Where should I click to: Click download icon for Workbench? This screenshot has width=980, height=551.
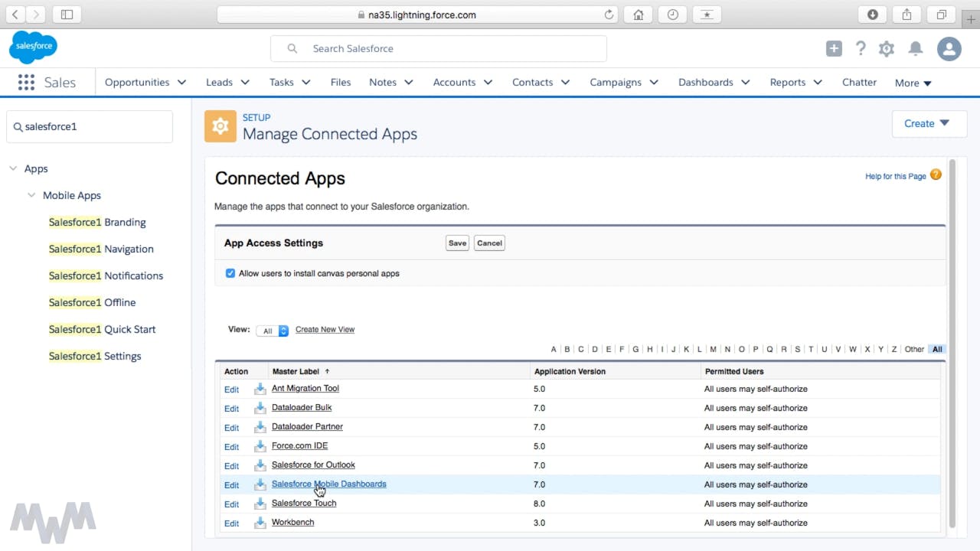[260, 523]
